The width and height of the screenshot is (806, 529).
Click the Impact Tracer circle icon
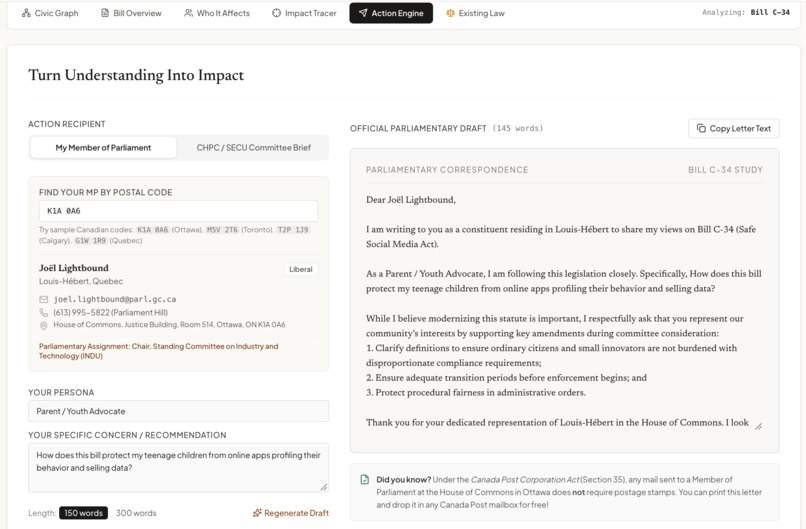pos(277,13)
